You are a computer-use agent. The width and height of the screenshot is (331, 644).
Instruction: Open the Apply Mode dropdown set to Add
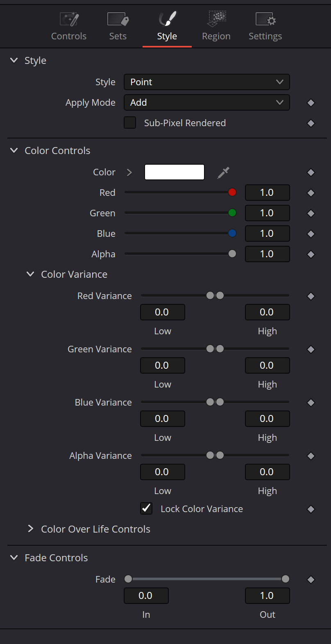coord(207,102)
